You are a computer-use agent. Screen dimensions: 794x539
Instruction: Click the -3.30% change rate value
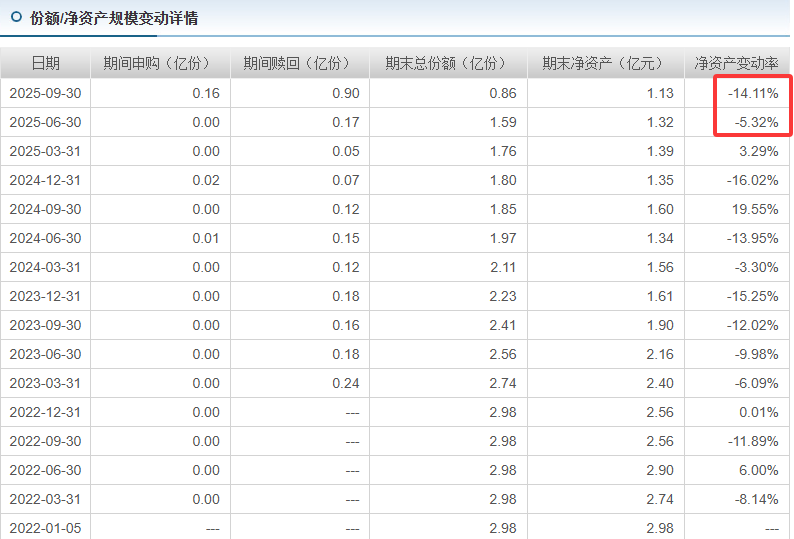pyautogui.click(x=757, y=267)
